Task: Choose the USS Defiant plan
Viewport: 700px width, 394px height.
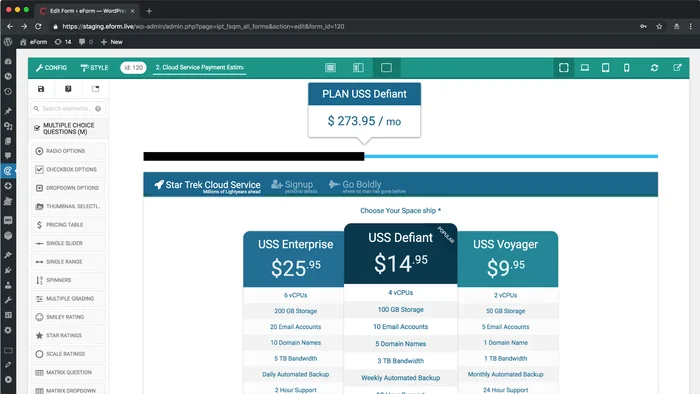Action: coord(400,253)
